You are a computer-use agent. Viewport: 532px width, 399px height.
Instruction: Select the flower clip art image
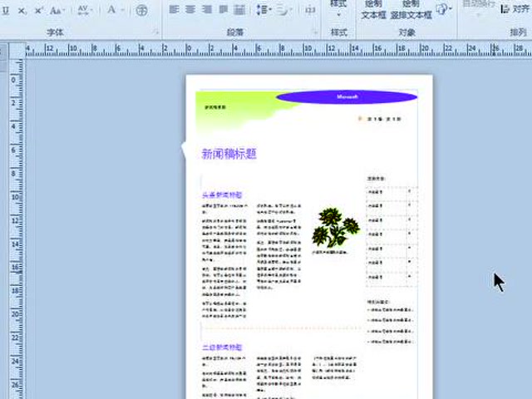[x=336, y=227]
